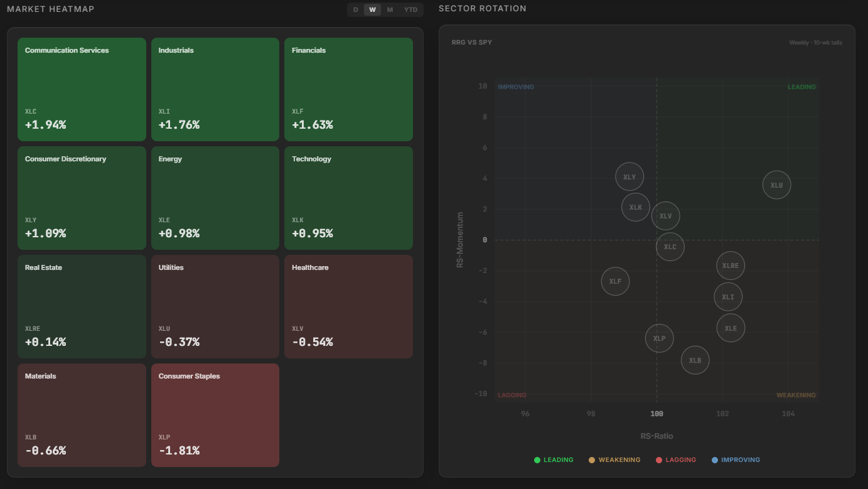Click the SECTOR ROTATION heading
868x489 pixels.
point(483,9)
